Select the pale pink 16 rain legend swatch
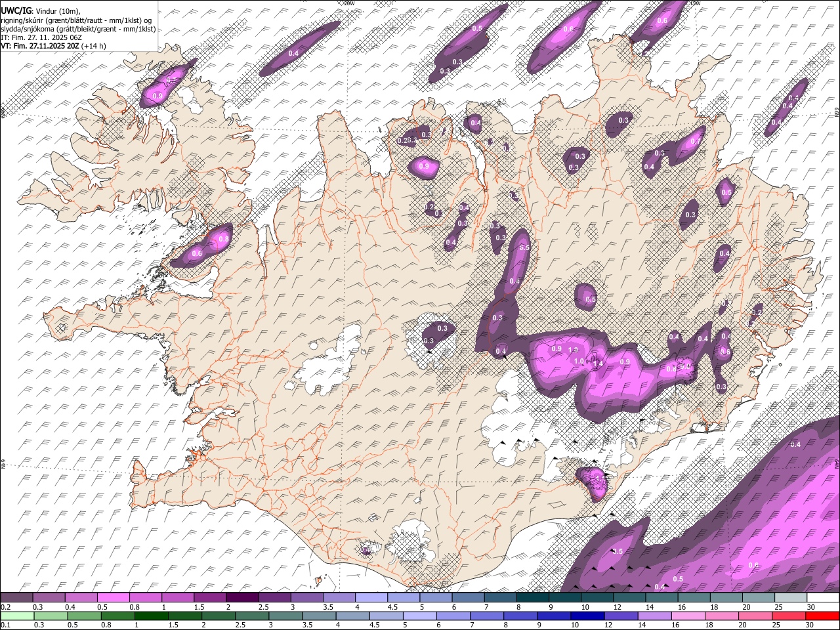The height and width of the screenshot is (630, 840). click(x=688, y=616)
